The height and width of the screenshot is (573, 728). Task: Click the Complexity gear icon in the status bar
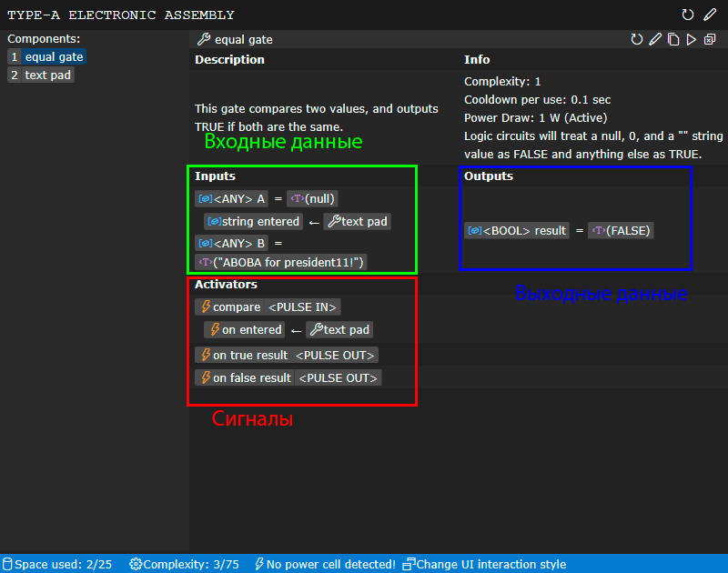point(136,564)
